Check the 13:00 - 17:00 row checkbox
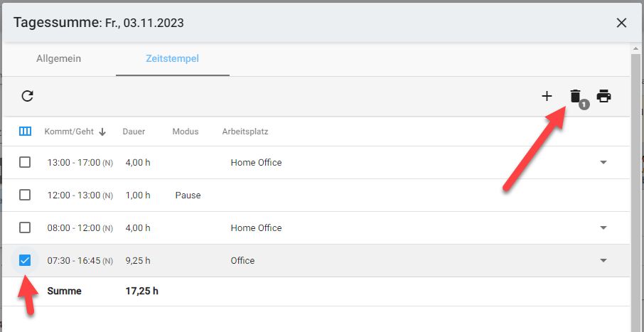644x332 pixels. [x=25, y=162]
